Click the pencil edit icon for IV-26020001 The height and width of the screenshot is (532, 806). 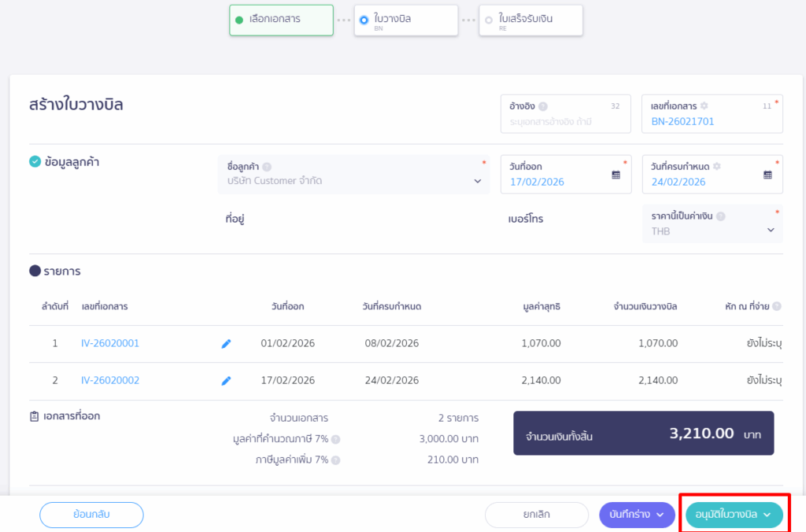226,344
